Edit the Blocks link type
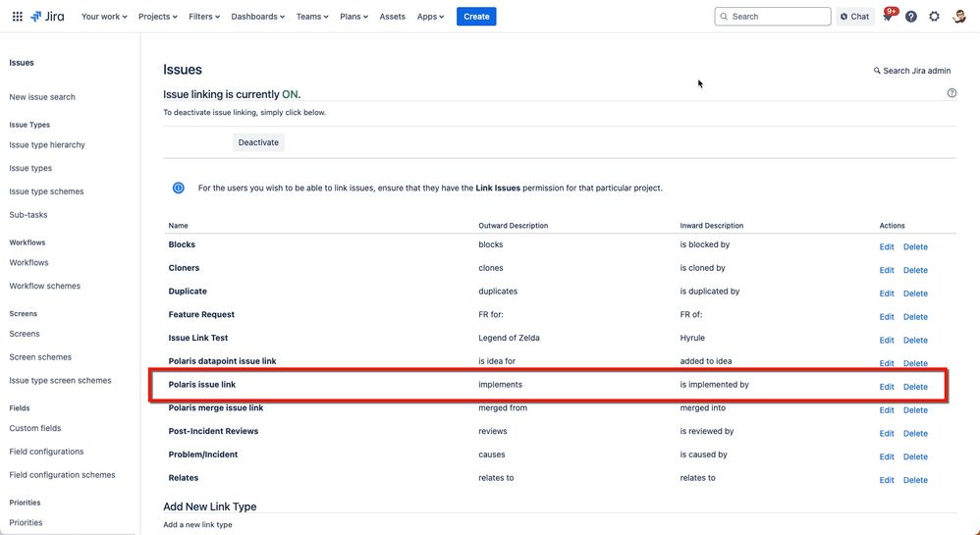Image resolution: width=980 pixels, height=535 pixels. [887, 246]
